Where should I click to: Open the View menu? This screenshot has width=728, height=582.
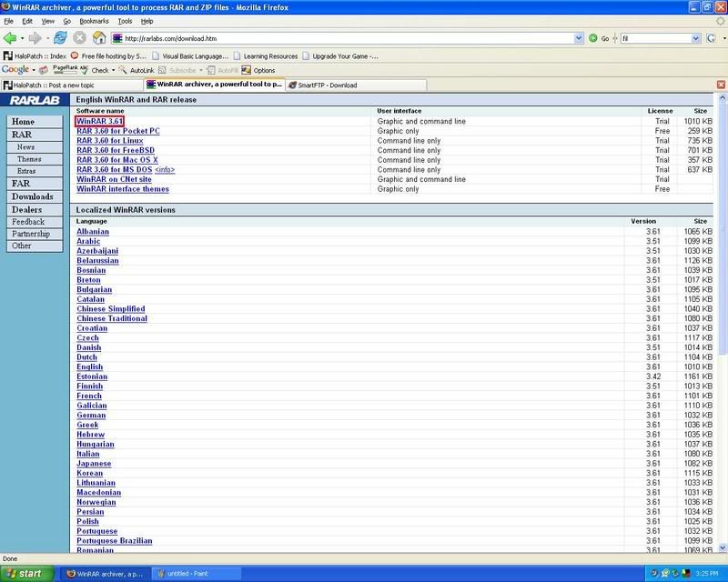click(x=48, y=21)
